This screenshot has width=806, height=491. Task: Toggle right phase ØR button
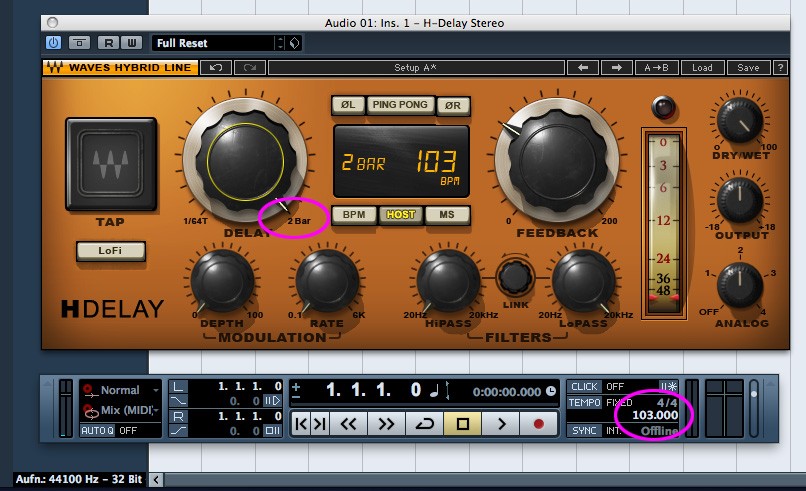(453, 105)
